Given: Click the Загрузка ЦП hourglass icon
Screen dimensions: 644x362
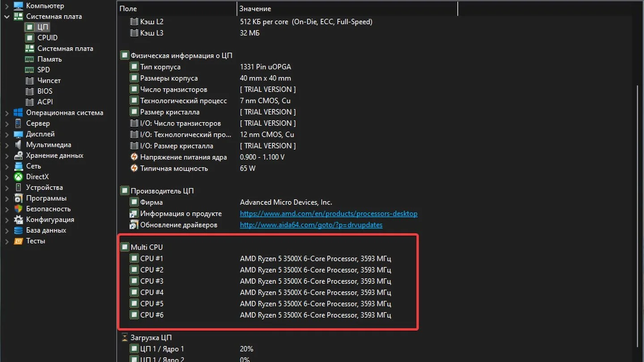Looking at the screenshot, I should tap(124, 338).
